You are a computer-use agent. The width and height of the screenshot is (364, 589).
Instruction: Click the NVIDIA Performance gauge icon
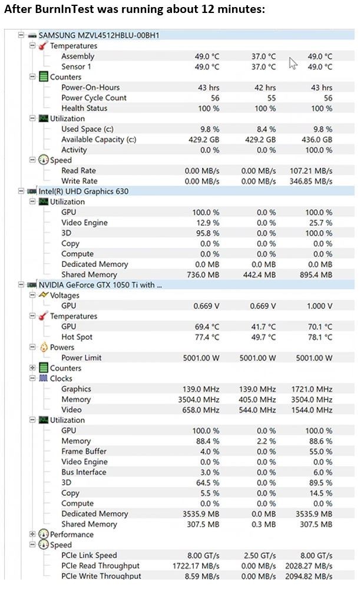pyautogui.click(x=44, y=534)
